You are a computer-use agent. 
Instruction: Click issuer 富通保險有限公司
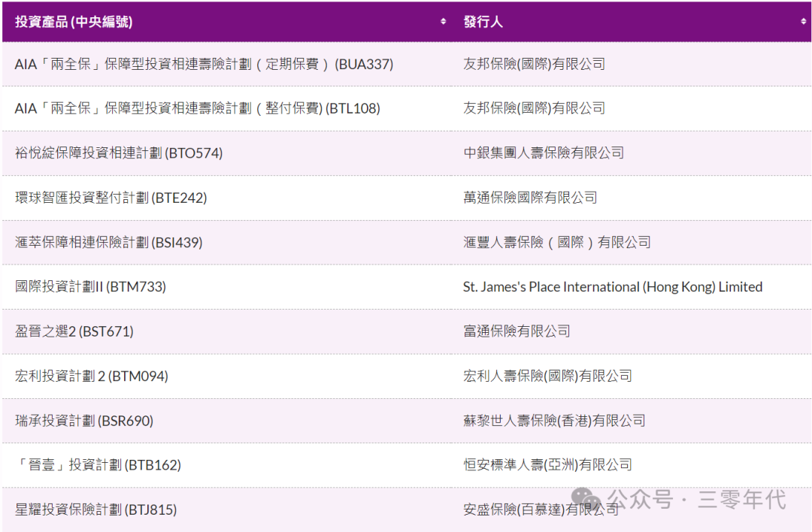coord(517,331)
